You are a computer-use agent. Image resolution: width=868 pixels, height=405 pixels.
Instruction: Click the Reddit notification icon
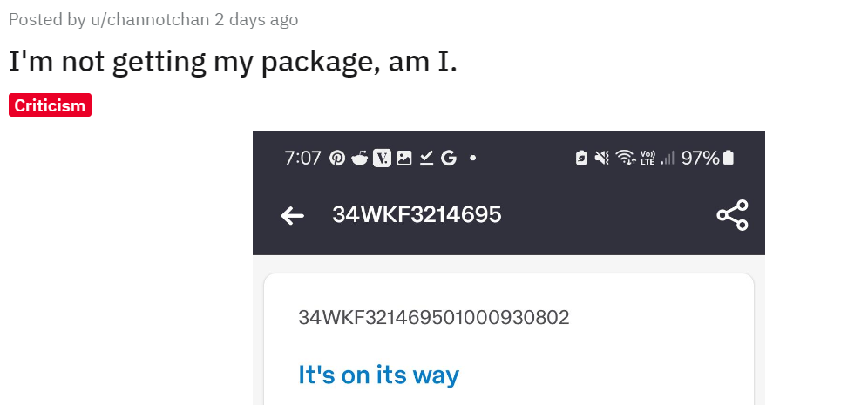(359, 159)
